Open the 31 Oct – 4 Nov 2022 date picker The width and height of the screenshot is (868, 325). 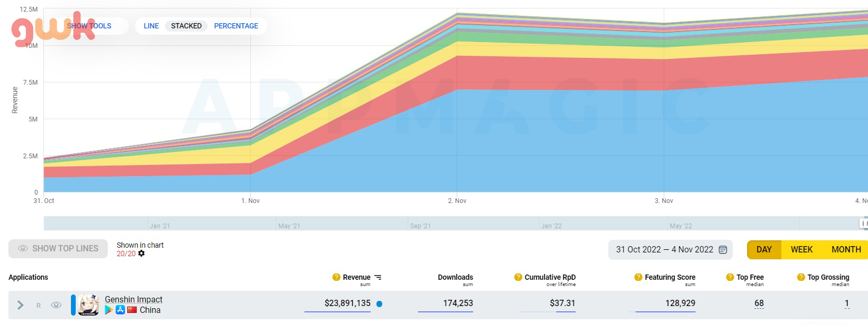[665, 250]
